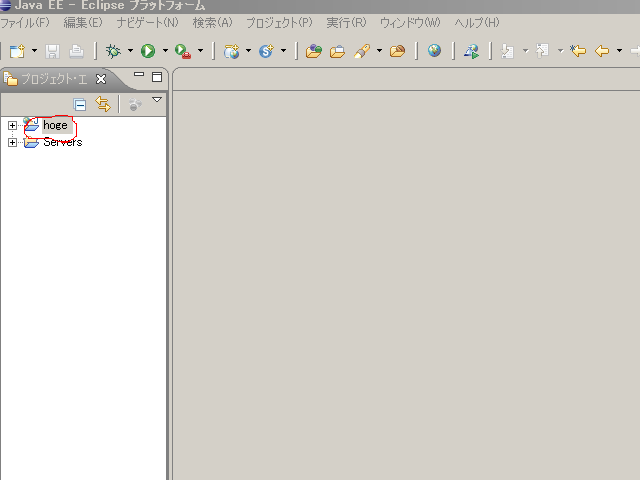Image resolution: width=640 pixels, height=480 pixels.
Task: Open the web project dropdown arrow
Action: pyautogui.click(x=248, y=51)
